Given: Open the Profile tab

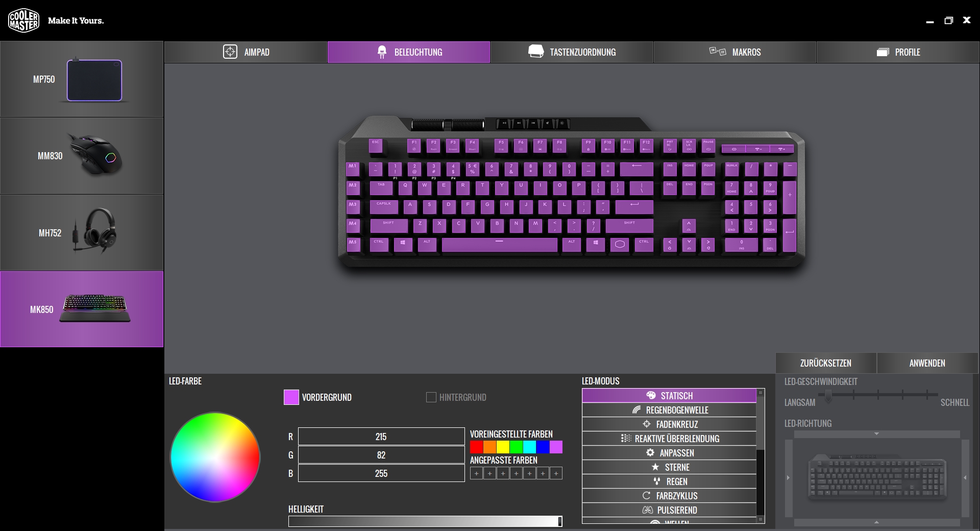Looking at the screenshot, I should pyautogui.click(x=898, y=52).
